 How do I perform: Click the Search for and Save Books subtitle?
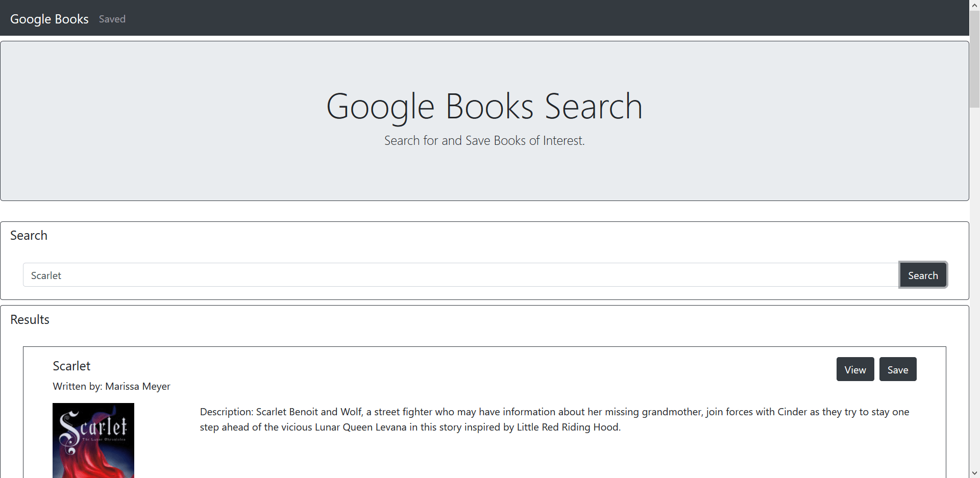[484, 140]
